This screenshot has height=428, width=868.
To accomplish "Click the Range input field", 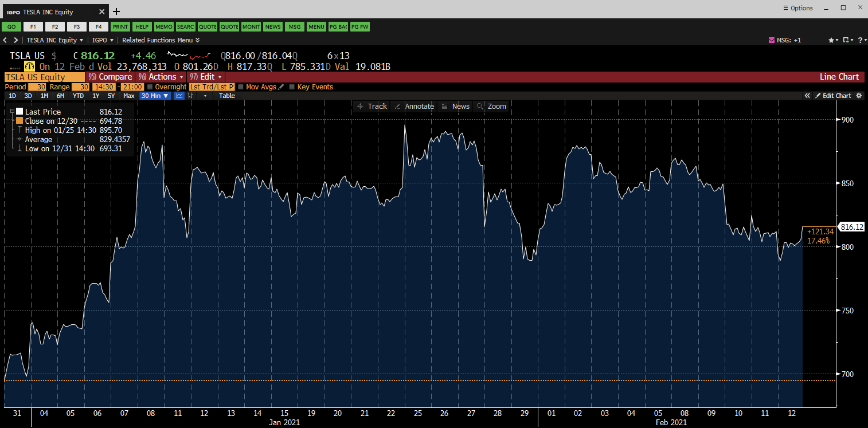I will (x=80, y=87).
